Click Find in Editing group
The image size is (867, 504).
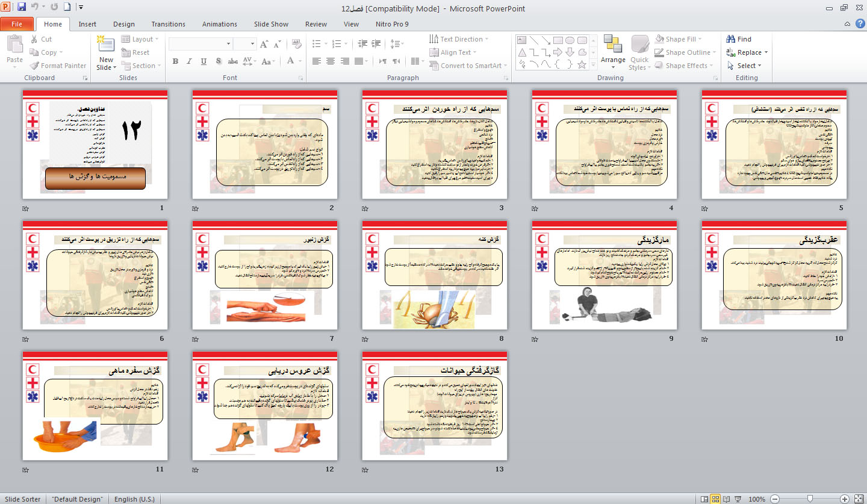pos(739,39)
